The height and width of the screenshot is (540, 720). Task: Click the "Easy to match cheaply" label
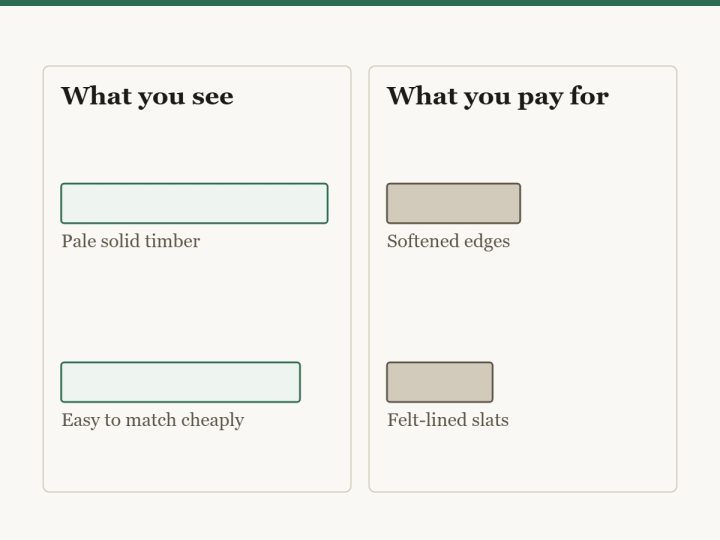pyautogui.click(x=153, y=420)
